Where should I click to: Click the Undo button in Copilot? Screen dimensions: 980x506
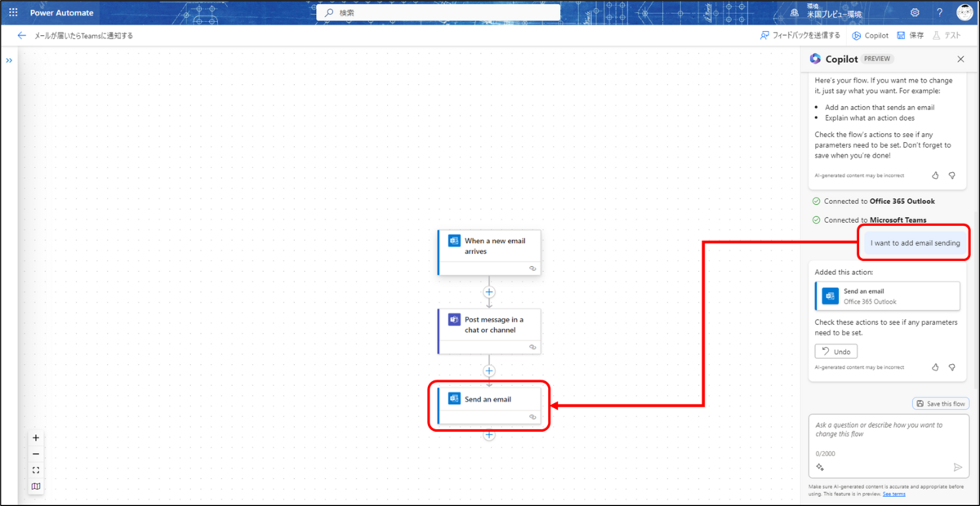836,351
